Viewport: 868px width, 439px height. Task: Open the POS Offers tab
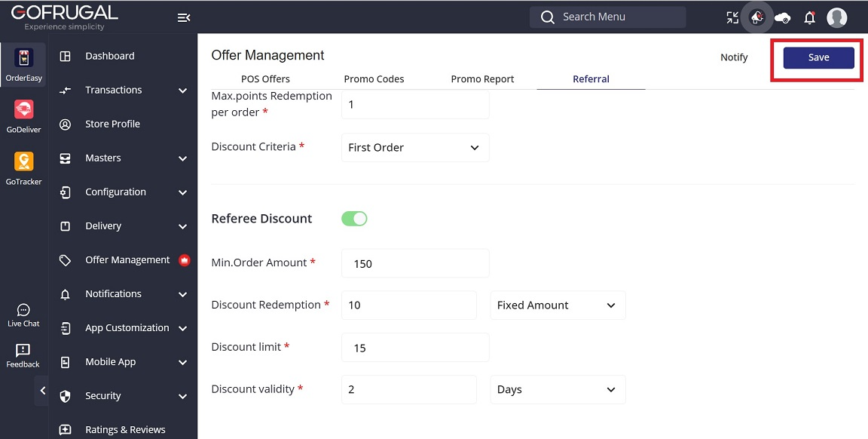(x=265, y=78)
